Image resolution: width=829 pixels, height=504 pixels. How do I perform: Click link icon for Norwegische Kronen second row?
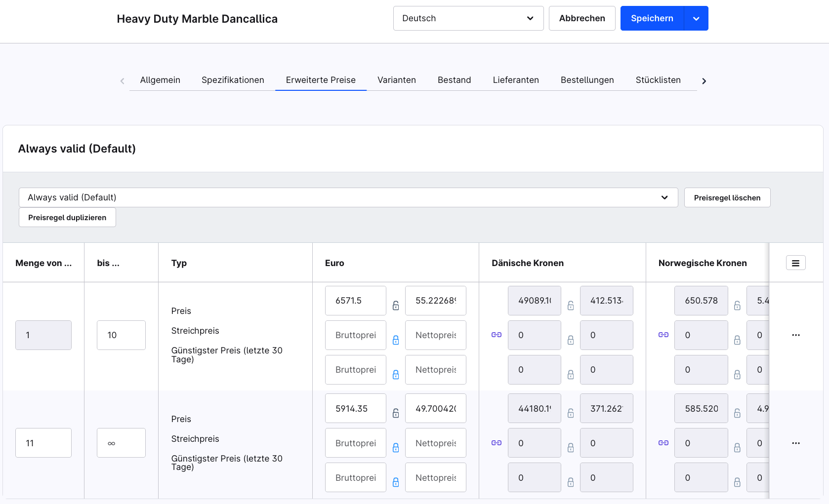(x=663, y=443)
